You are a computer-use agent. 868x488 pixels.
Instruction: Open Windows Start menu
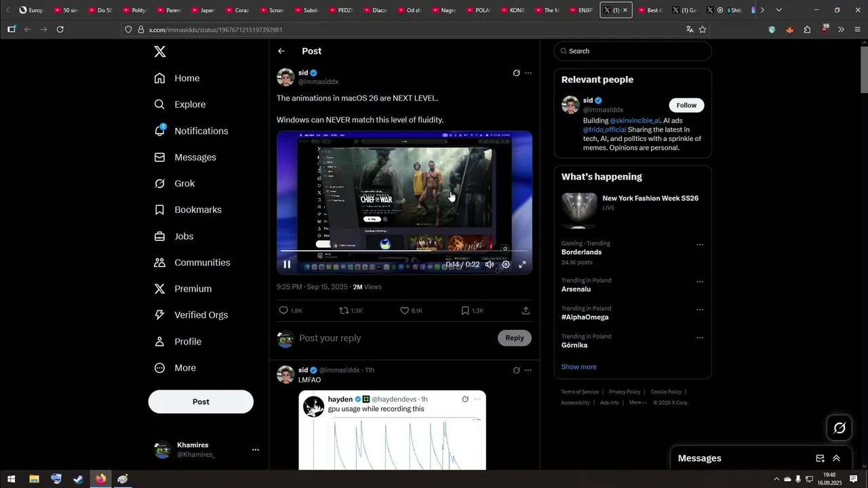pos(12,479)
